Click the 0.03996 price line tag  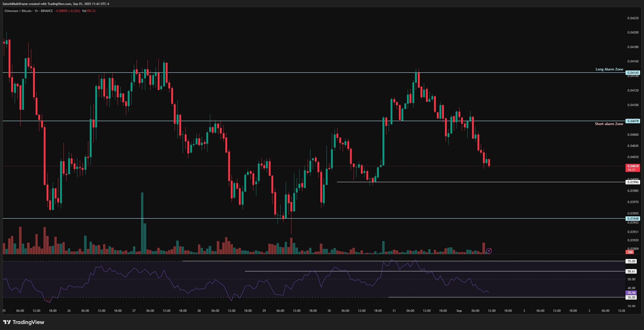(633, 182)
